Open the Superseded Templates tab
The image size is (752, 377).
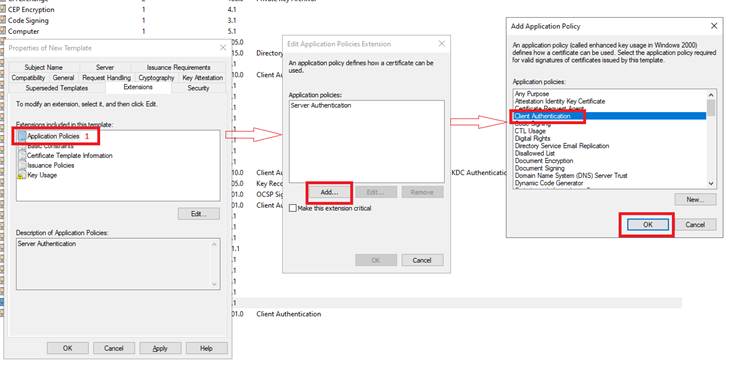pyautogui.click(x=57, y=88)
